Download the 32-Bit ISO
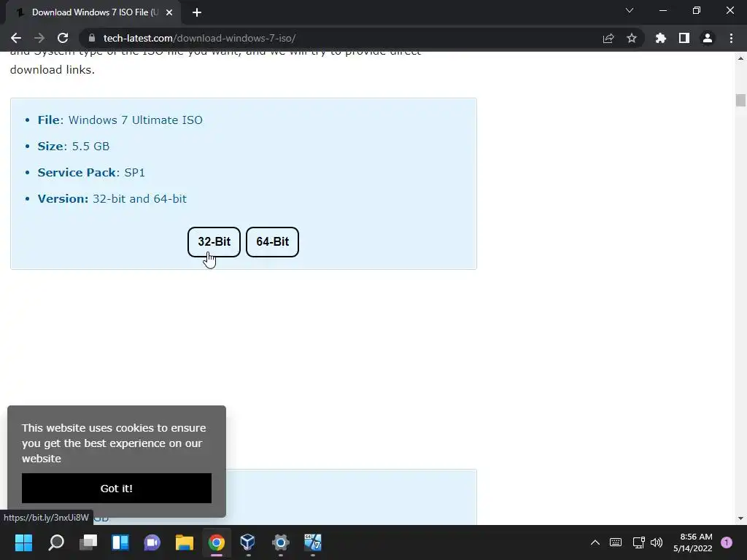The image size is (747, 560). [x=214, y=242]
